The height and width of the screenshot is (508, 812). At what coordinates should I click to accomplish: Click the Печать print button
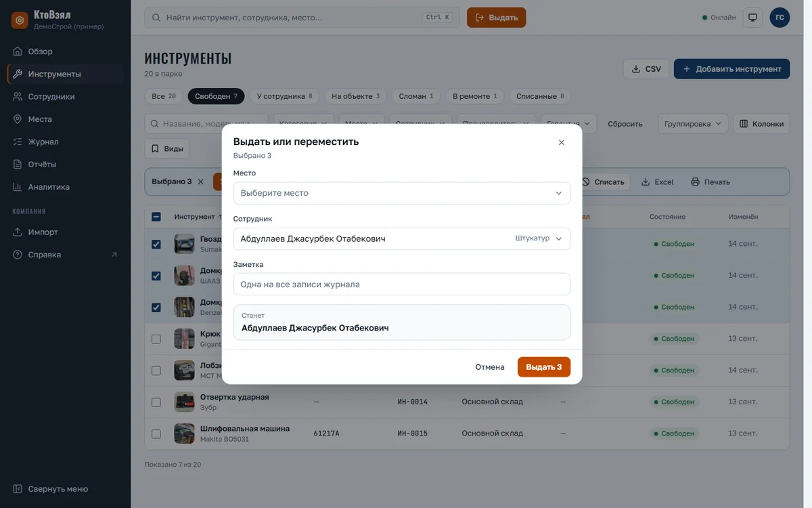[x=710, y=182]
